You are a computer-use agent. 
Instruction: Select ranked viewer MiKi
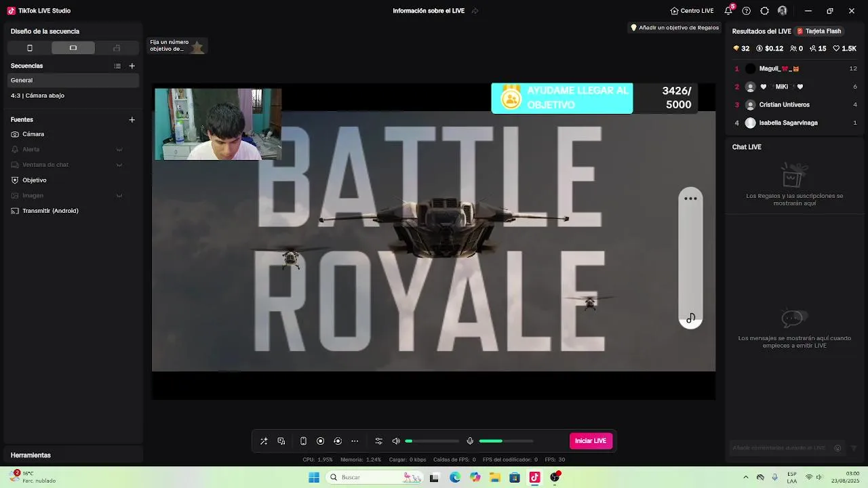[795, 87]
